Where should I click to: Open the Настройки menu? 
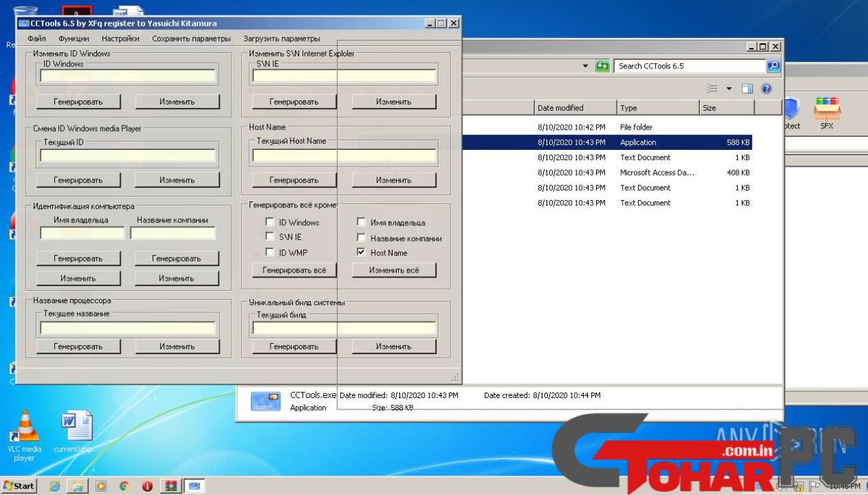120,39
